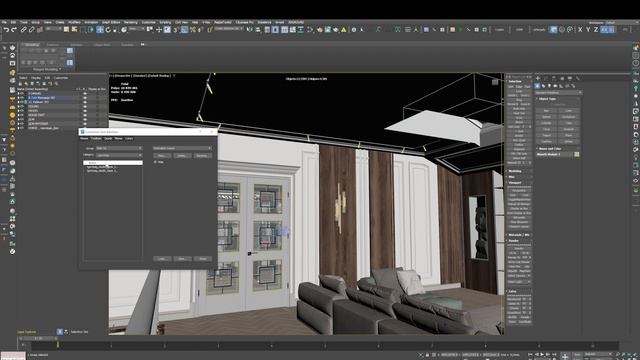Click Select and Manipulate crosshair icon
640x360 pixels.
(159, 29)
